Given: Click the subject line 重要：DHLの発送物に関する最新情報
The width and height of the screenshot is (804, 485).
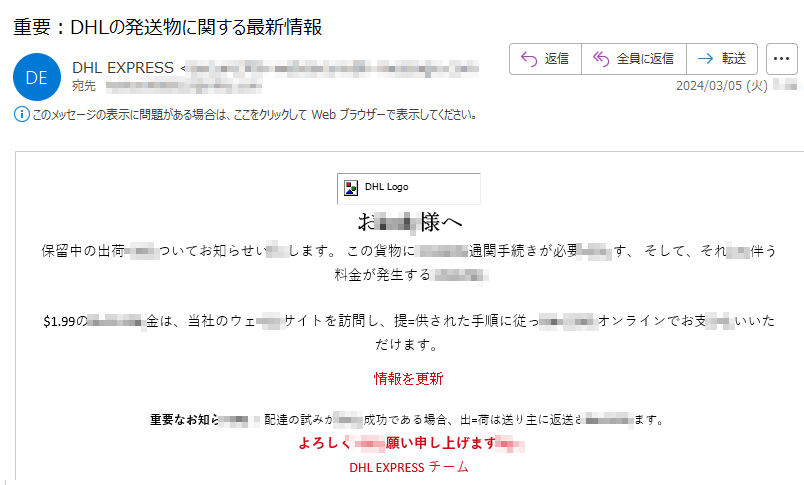Looking at the screenshot, I should tap(168, 27).
